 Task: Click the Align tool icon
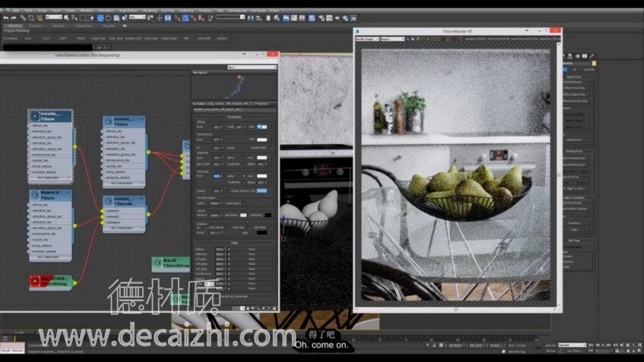pyautogui.click(x=258, y=18)
